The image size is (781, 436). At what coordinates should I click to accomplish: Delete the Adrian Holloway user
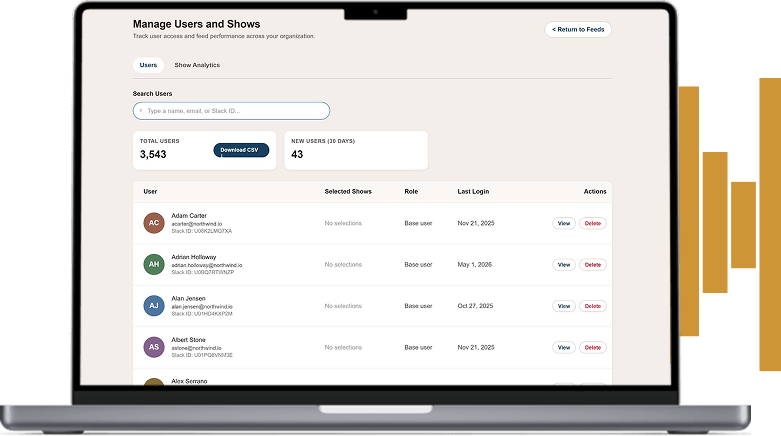[x=593, y=265]
